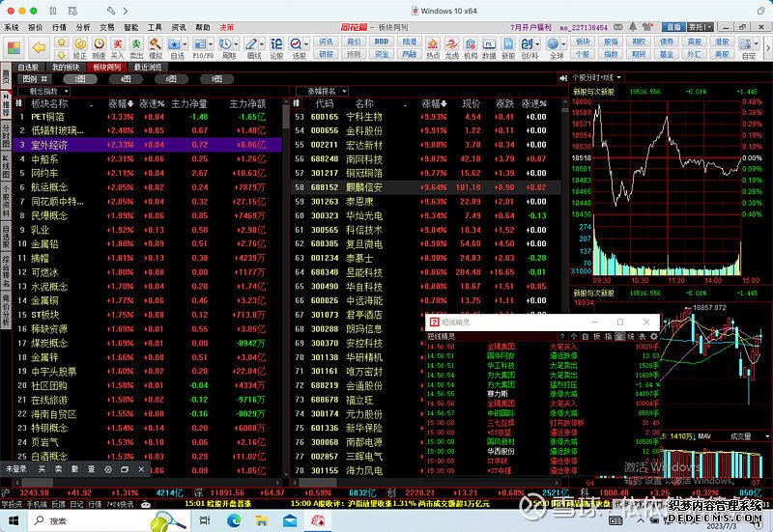Open the mail envelope icon in title bar

[x=618, y=27]
